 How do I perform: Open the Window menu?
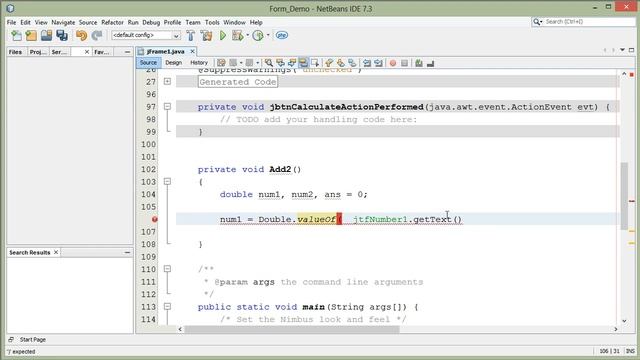[x=234, y=22]
